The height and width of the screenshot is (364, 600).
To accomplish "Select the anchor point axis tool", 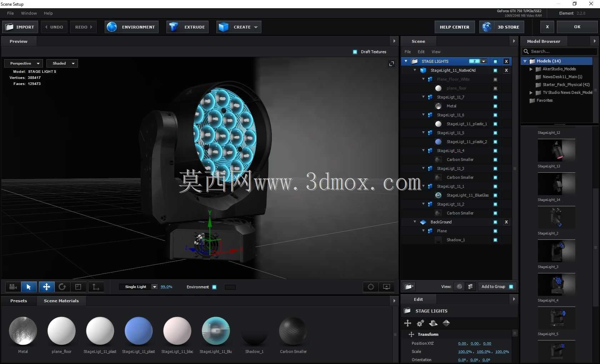I will pyautogui.click(x=96, y=287).
